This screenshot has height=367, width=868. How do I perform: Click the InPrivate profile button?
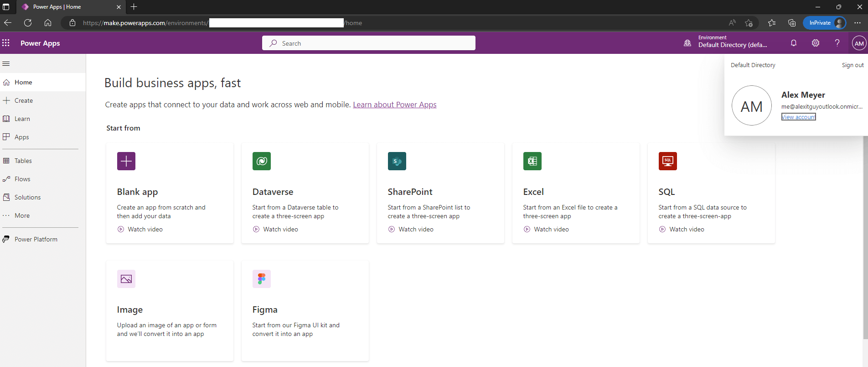coord(824,23)
